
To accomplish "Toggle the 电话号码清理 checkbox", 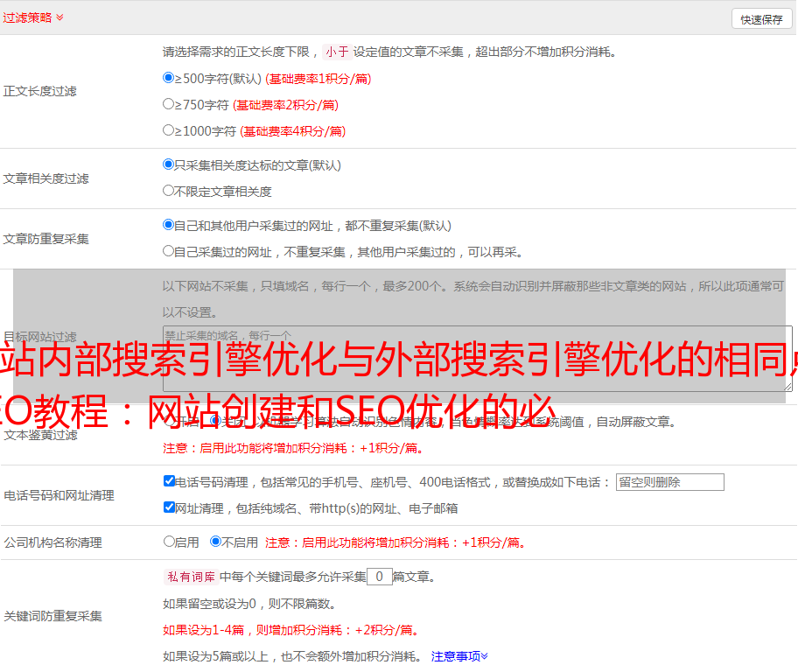I will click(x=170, y=481).
